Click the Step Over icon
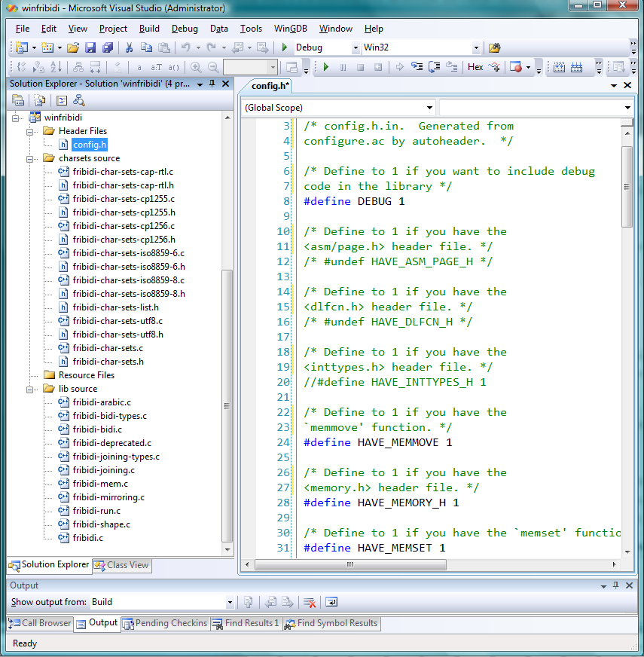644x657 pixels. (435, 67)
